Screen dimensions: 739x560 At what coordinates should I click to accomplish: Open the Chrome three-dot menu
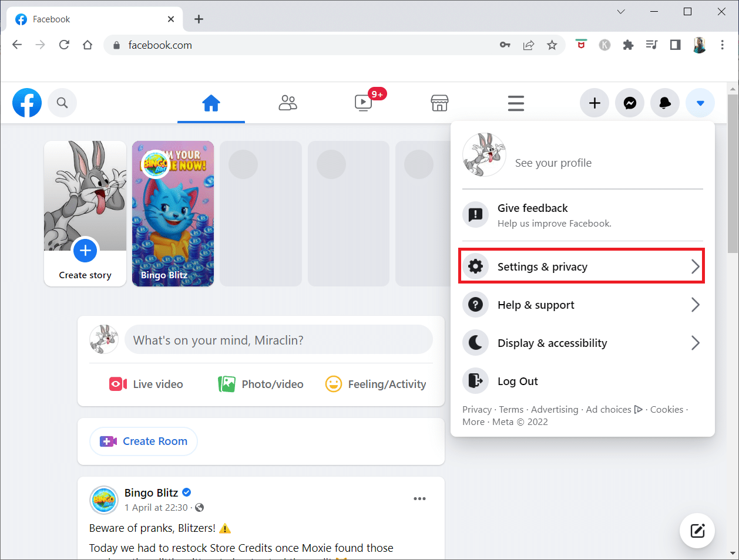722,45
